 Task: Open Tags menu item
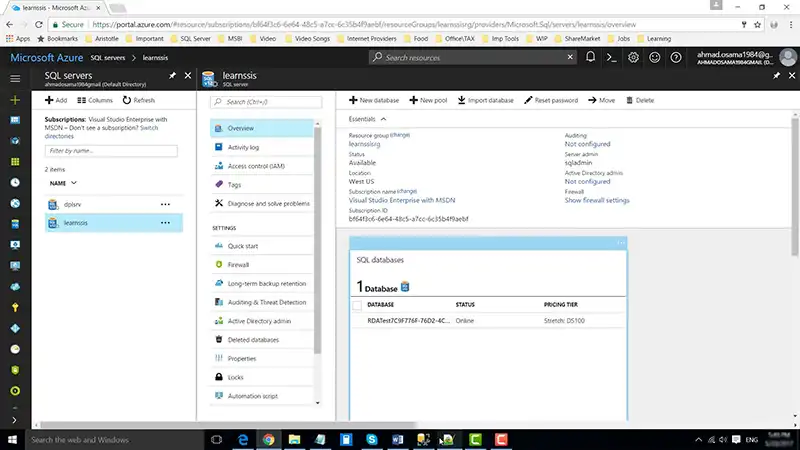[262, 185]
